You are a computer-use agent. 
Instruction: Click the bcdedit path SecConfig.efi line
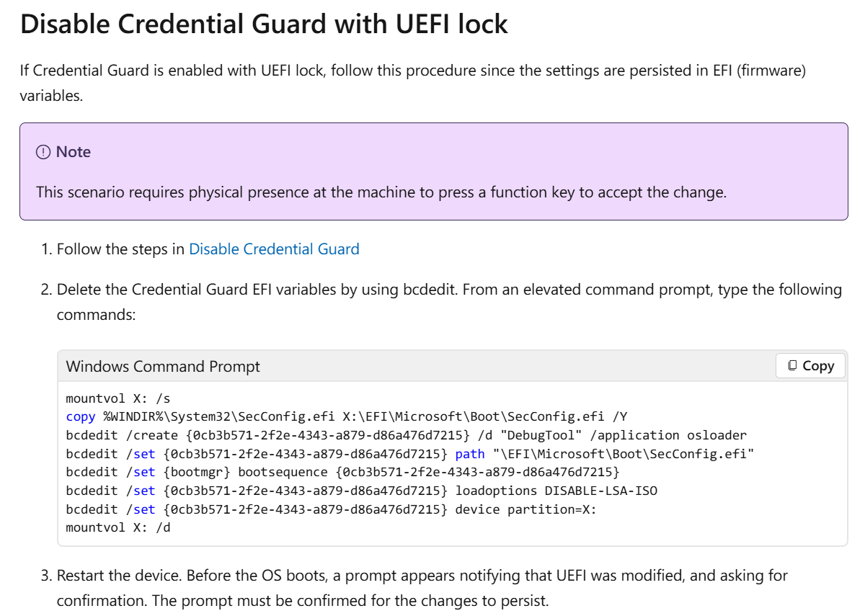click(x=409, y=454)
